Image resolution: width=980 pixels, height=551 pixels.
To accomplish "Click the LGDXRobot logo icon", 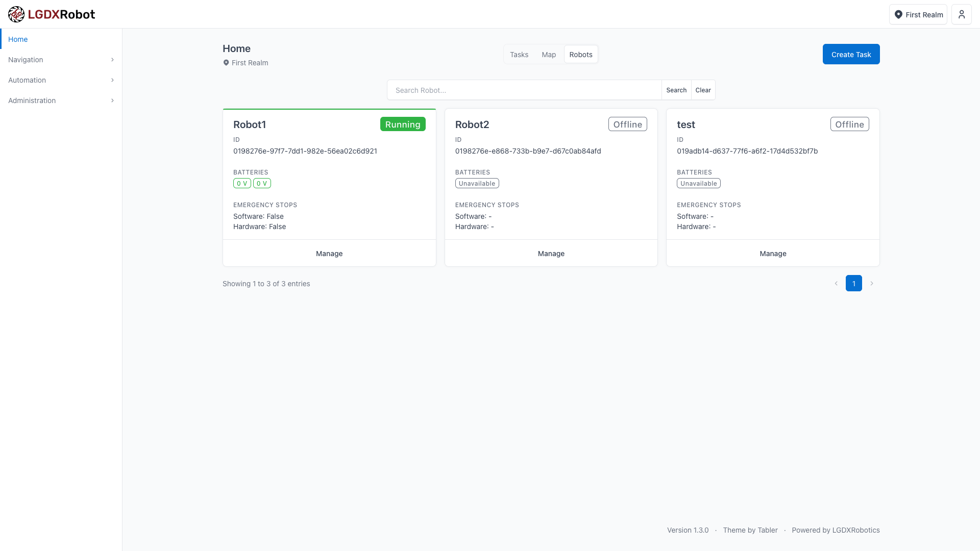I will click(x=16, y=14).
